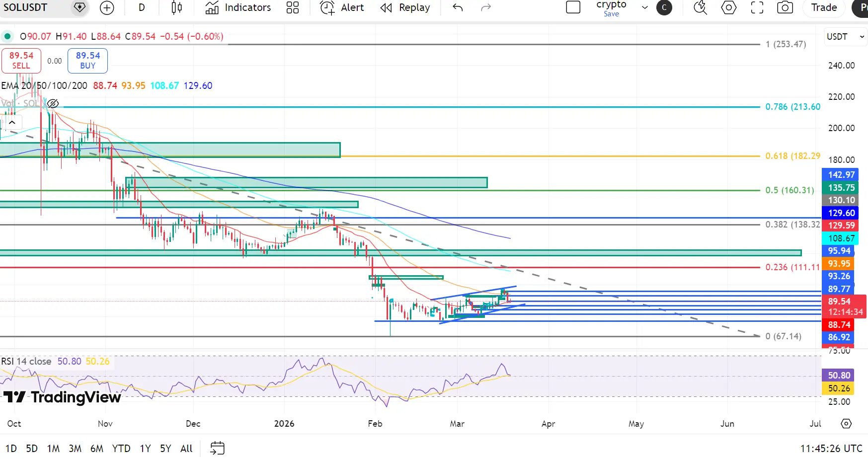Viewport: 868px width, 459px height.
Task: Open the Trade panel
Action: 824,7
